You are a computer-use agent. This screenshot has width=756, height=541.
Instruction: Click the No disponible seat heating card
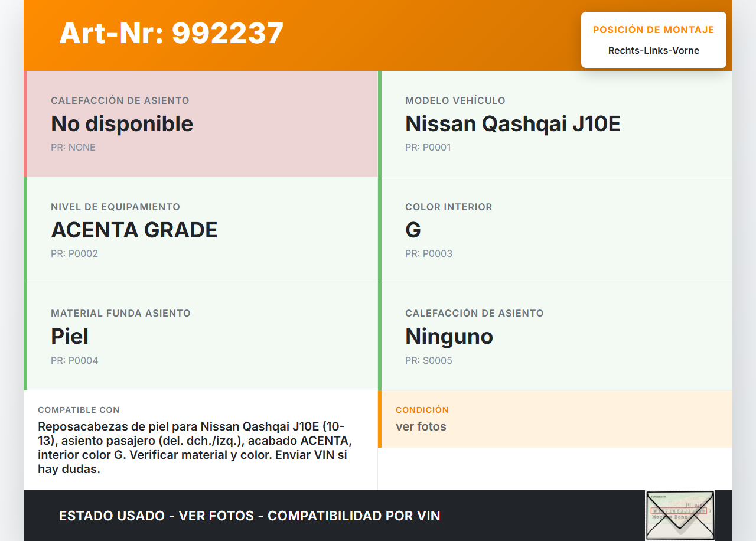coord(201,124)
